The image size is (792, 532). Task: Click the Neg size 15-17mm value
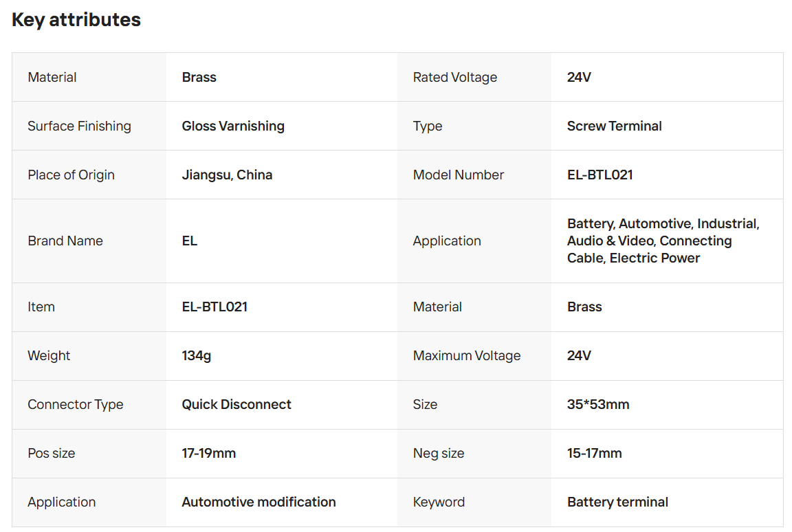(594, 453)
